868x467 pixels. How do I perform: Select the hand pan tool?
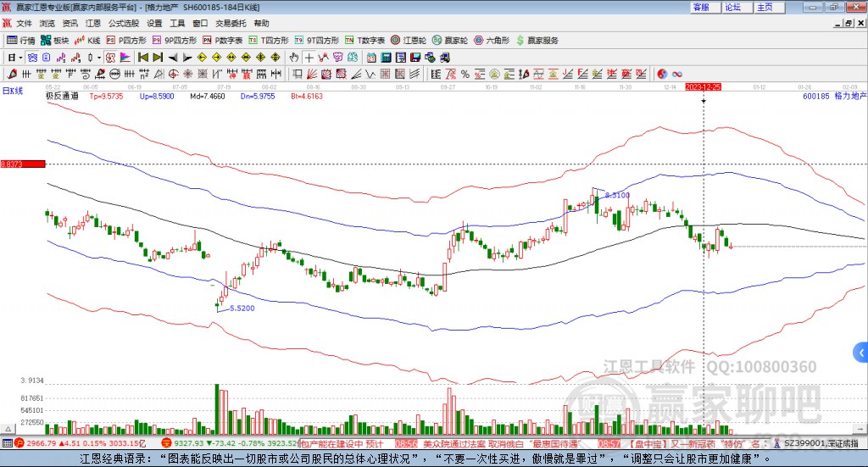click(294, 58)
